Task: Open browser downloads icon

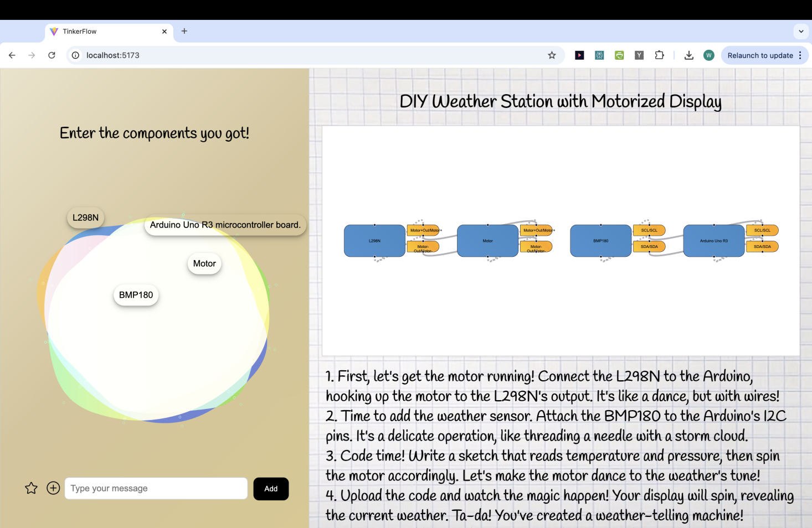Action: click(689, 55)
